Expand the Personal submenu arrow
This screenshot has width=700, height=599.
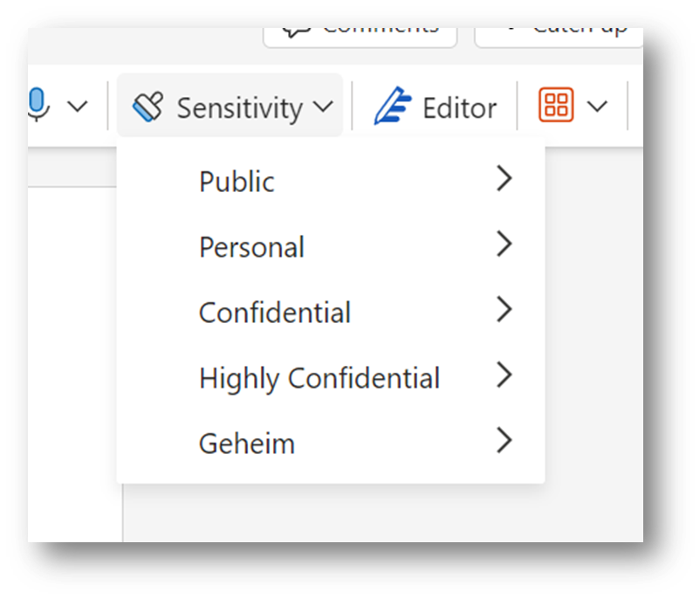[503, 244]
